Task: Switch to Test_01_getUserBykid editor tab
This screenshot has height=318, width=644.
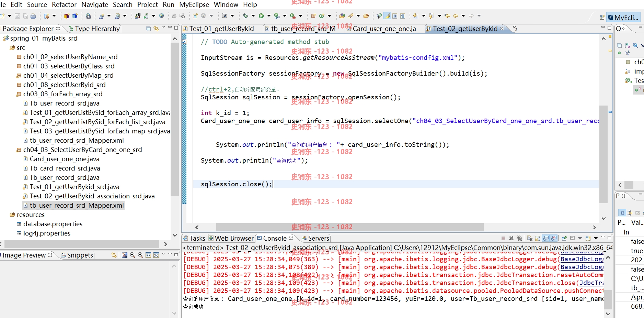Action: (221, 29)
